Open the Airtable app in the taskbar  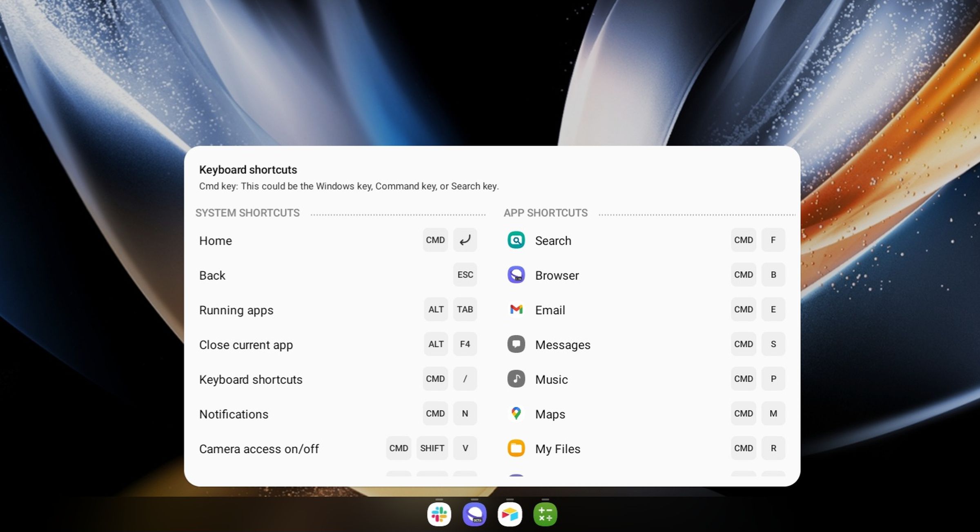tap(510, 514)
